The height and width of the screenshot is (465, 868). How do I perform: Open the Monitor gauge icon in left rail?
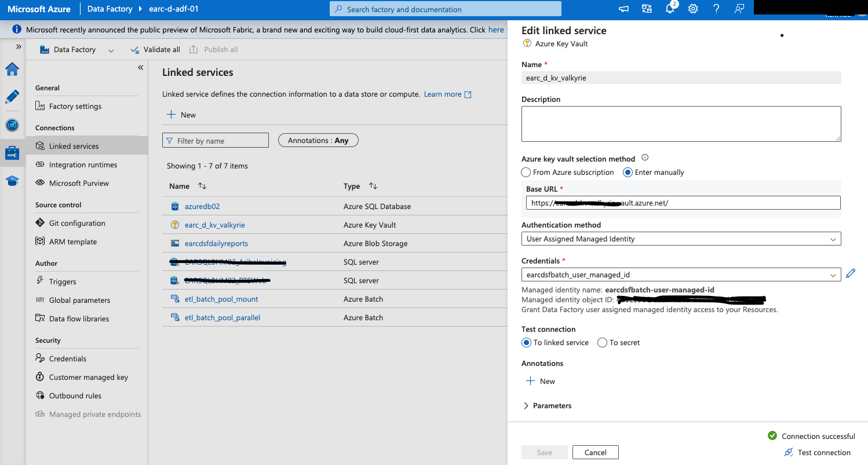tap(12, 125)
